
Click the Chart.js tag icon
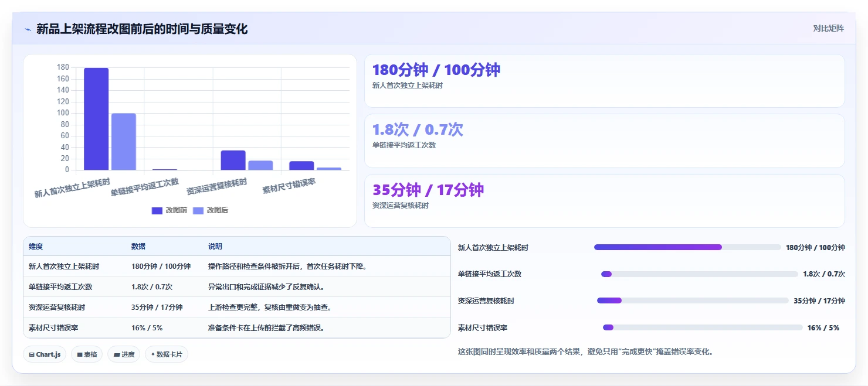(32, 354)
